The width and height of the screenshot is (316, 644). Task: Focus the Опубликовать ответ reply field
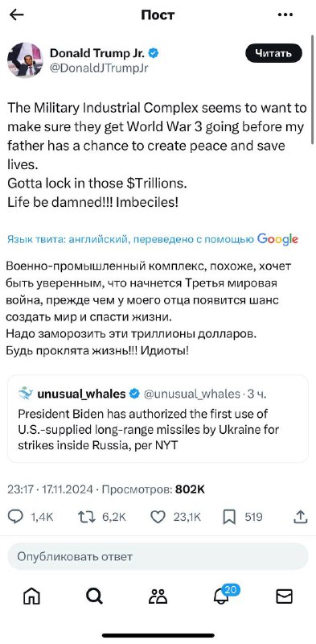(x=158, y=556)
